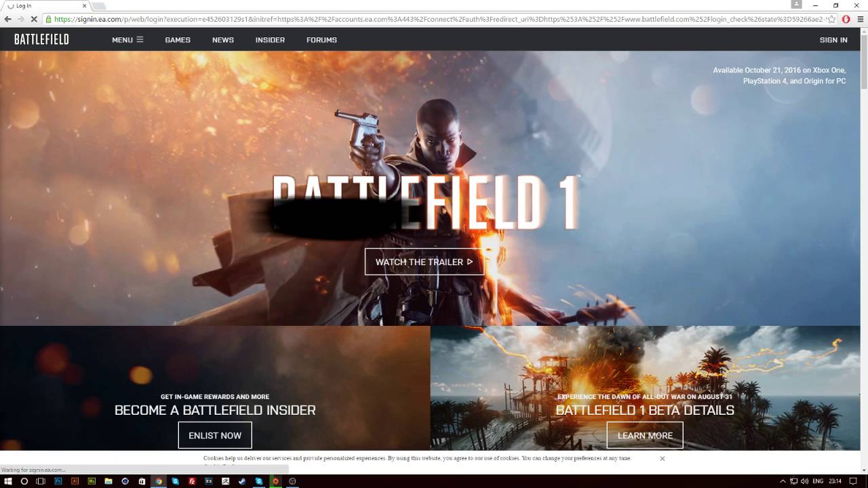Open the Windows Start menu
The image size is (868, 488).
[8, 481]
